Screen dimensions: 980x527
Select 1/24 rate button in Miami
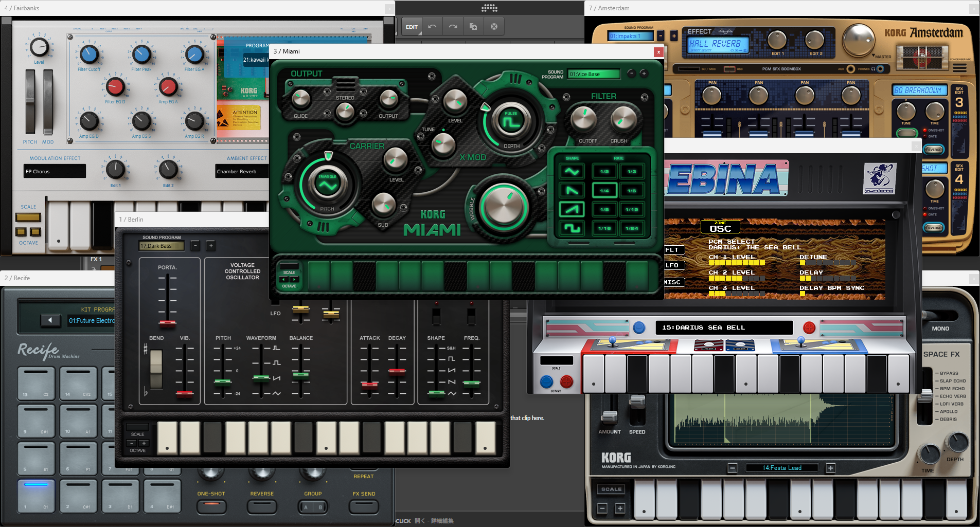pyautogui.click(x=632, y=228)
